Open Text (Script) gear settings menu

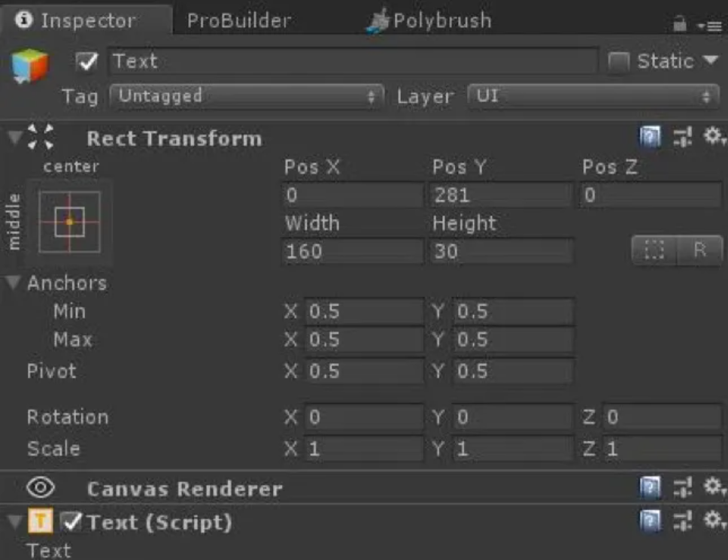point(714,522)
